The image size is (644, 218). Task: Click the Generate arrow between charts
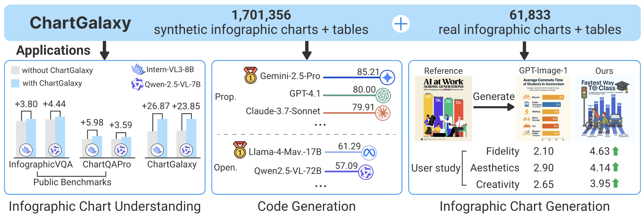click(494, 107)
